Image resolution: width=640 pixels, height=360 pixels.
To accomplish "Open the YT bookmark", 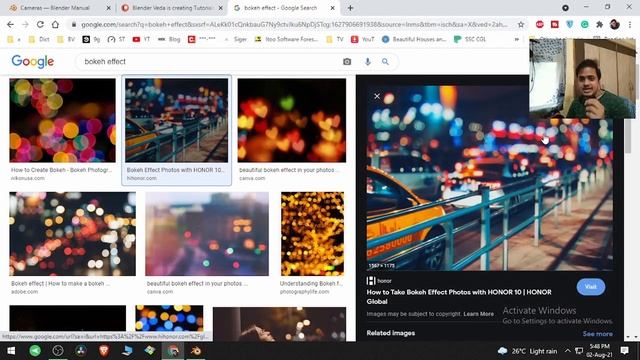I will 141,39.
